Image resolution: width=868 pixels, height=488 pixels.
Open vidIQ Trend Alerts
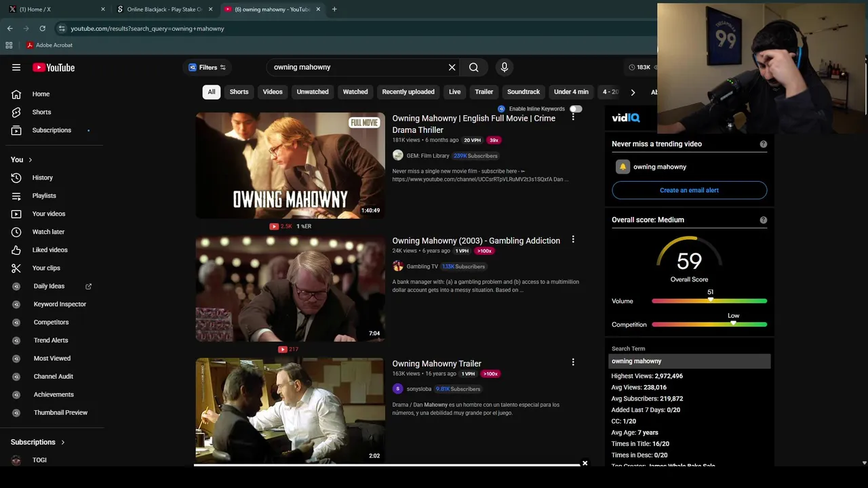[x=52, y=340]
